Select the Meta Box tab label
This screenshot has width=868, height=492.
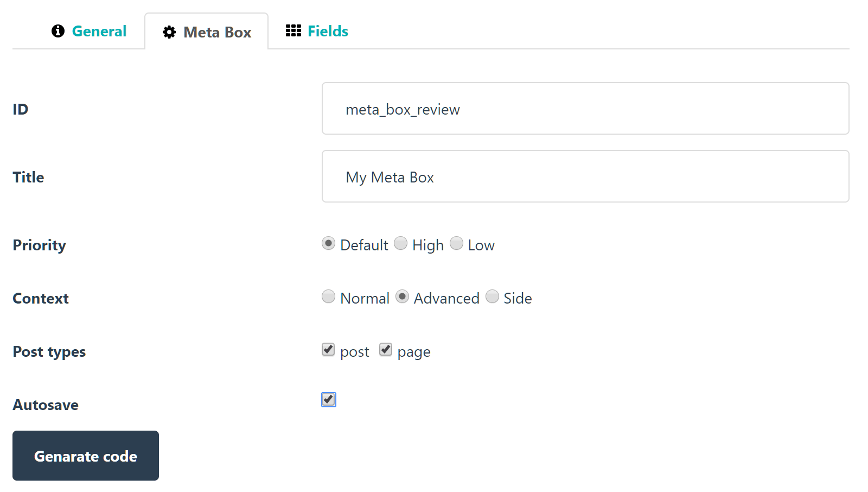(x=217, y=32)
